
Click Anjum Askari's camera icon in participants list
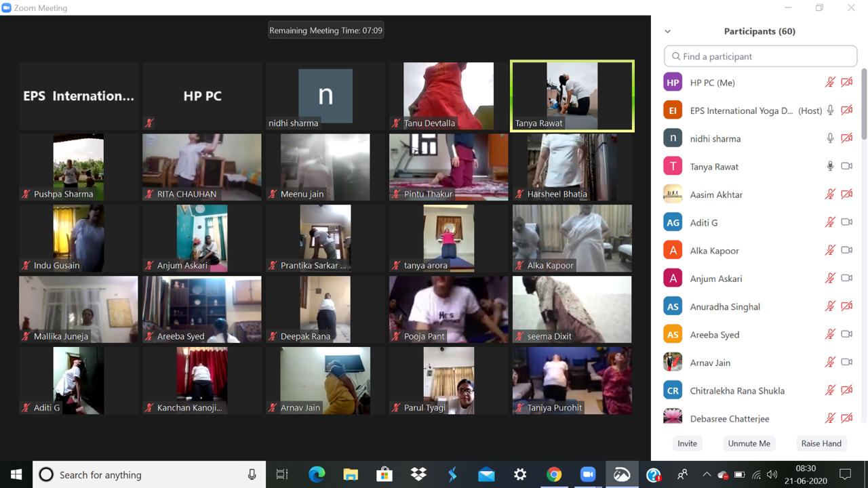tap(846, 278)
